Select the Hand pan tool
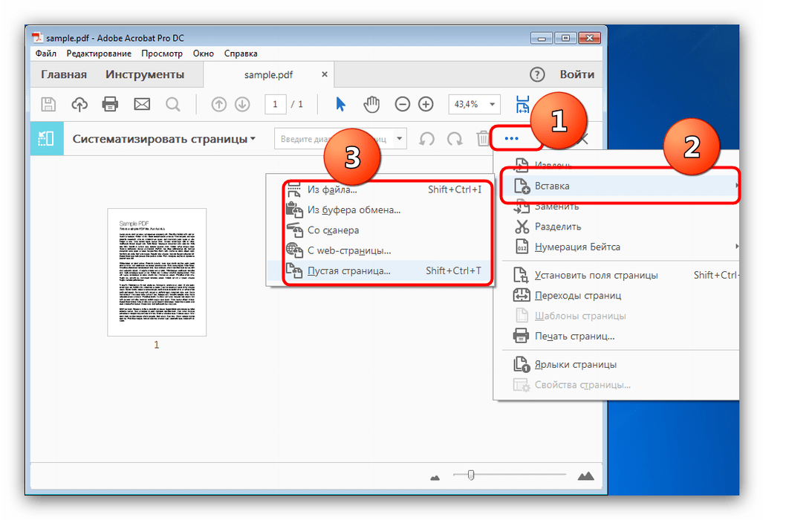812x520 pixels. [371, 104]
